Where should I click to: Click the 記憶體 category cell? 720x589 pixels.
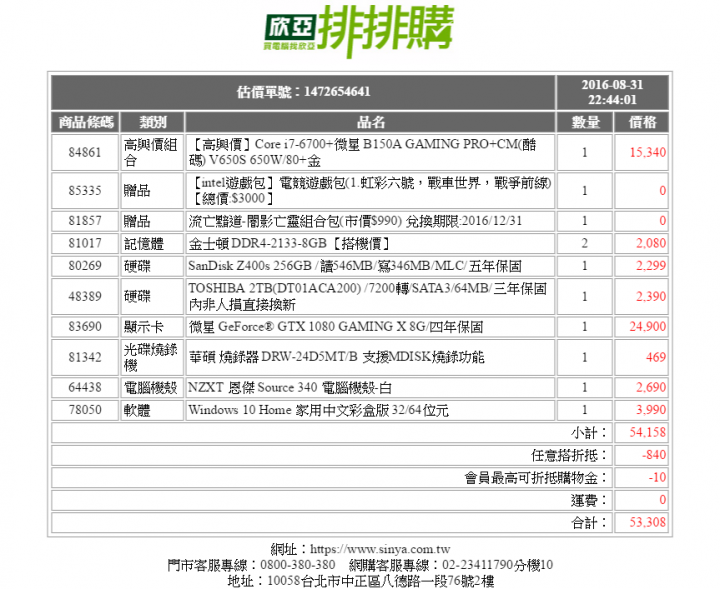point(152,244)
